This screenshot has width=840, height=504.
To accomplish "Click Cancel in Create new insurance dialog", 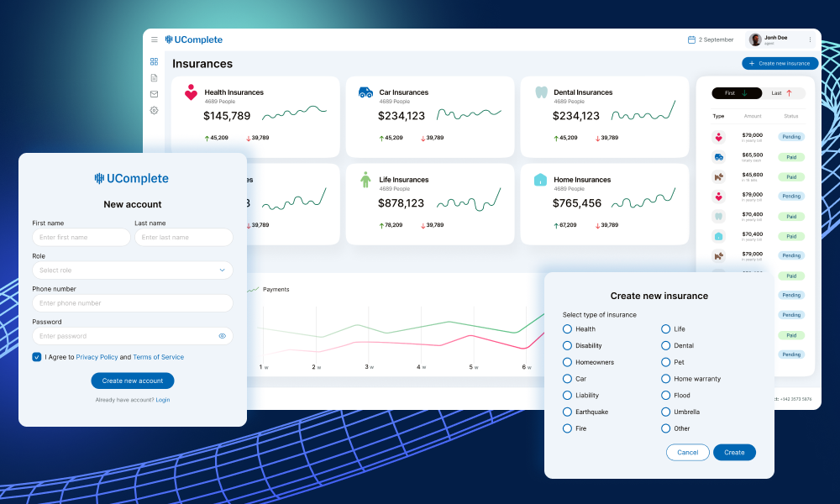I will [x=687, y=452].
